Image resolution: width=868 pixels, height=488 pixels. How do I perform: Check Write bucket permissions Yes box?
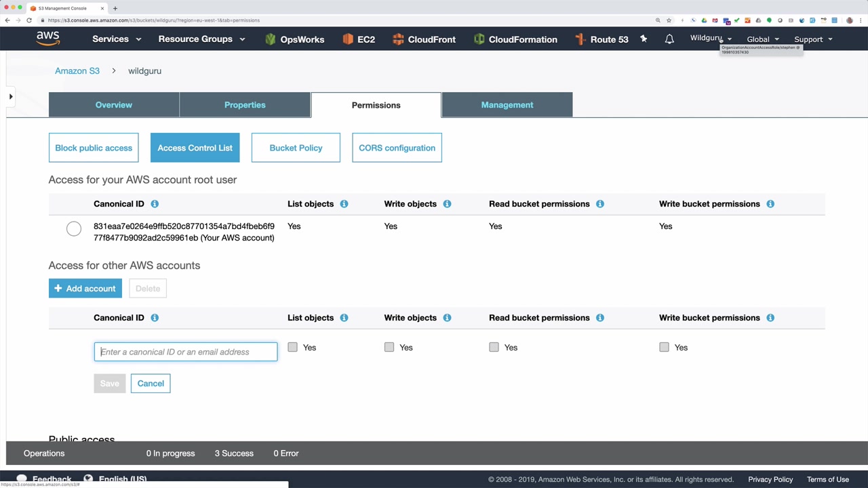664,347
